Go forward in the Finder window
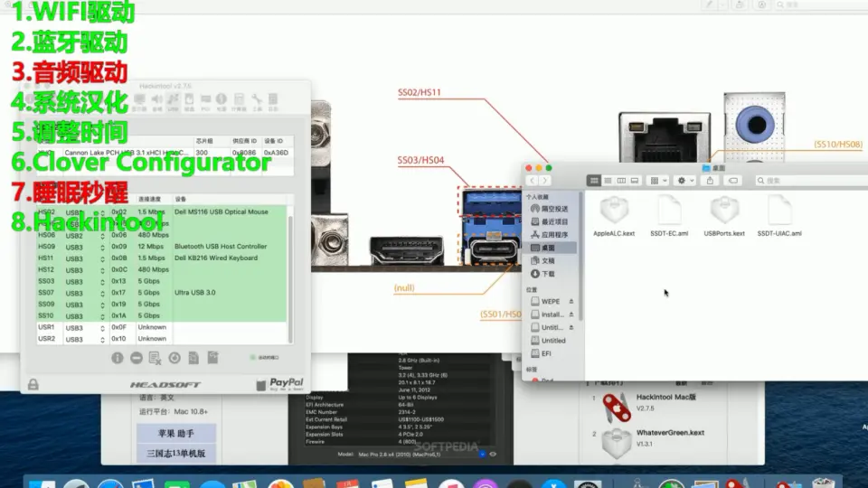 coord(545,181)
